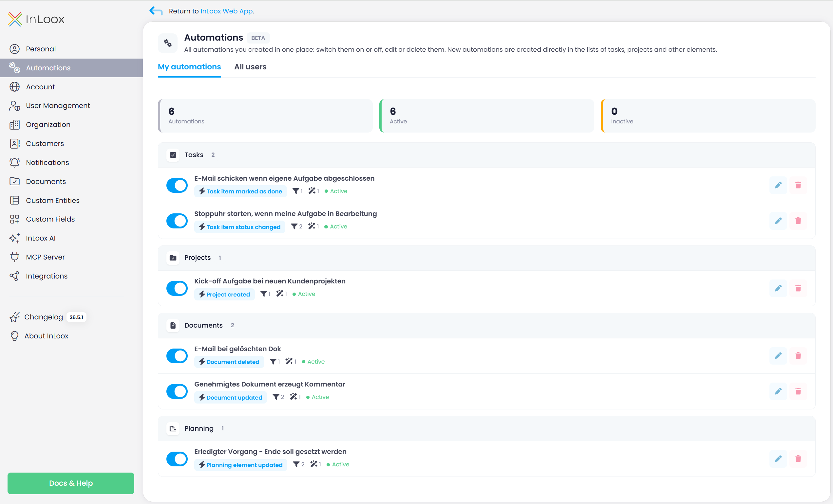Open Personal settings in sidebar
The image size is (833, 504).
71,49
